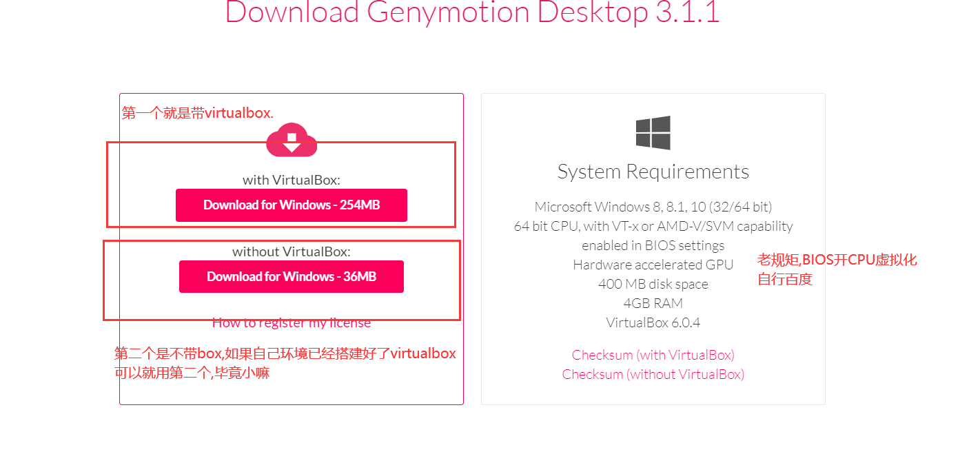The height and width of the screenshot is (474, 980).
Task: Click the Download Genymotion Desktop 3.1.1 heading
Action: coord(473,12)
